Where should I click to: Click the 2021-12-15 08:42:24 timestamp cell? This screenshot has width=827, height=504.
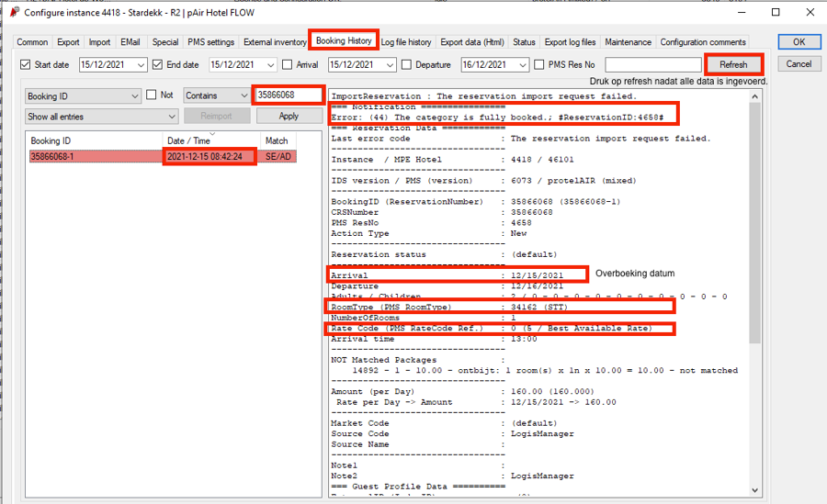(x=205, y=157)
